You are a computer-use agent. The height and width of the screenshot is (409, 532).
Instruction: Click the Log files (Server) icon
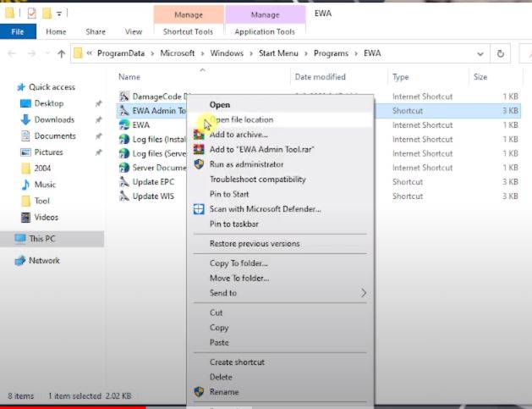124,153
